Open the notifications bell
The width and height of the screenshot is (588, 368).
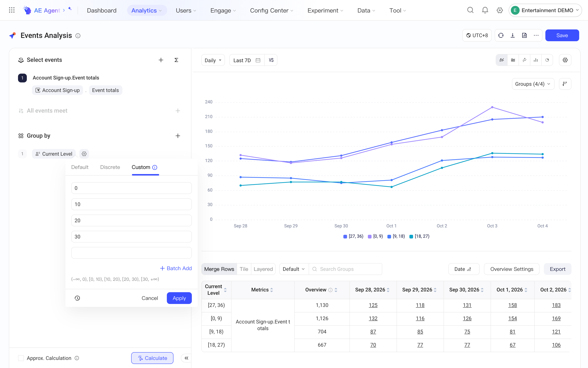click(x=485, y=10)
